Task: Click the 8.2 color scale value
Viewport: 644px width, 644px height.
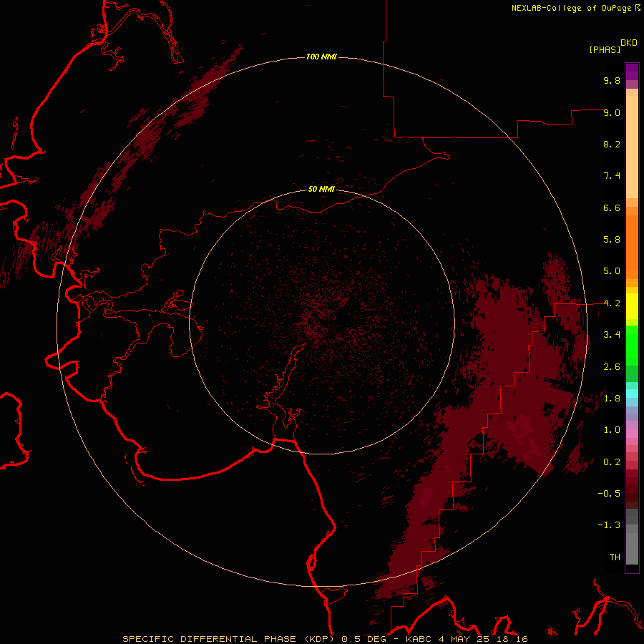Action: click(x=612, y=144)
